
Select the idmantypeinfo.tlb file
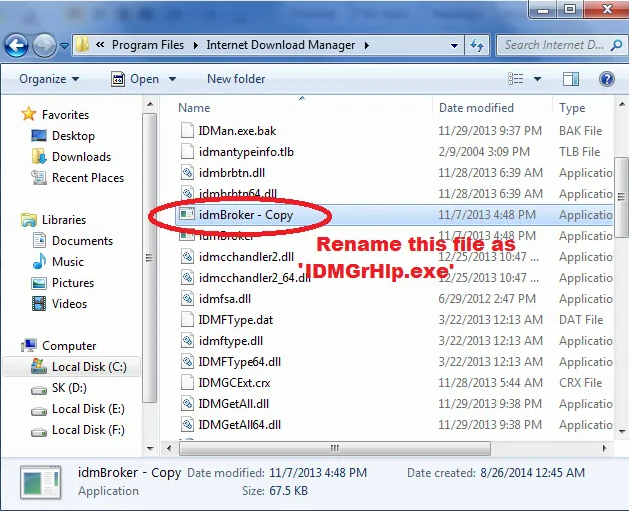pyautogui.click(x=246, y=152)
